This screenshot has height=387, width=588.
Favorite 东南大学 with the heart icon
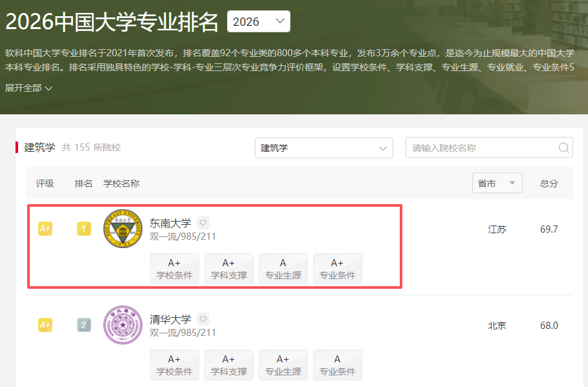coord(203,223)
